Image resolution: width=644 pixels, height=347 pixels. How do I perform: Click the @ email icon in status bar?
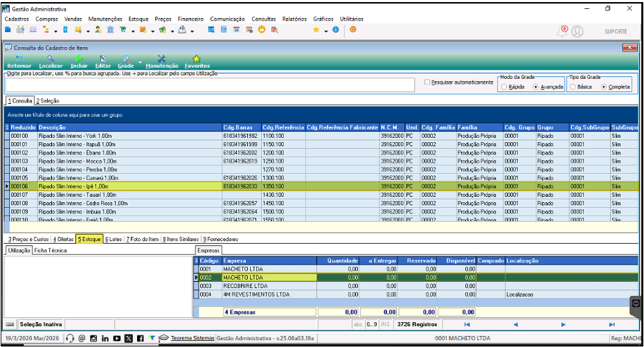82,339
